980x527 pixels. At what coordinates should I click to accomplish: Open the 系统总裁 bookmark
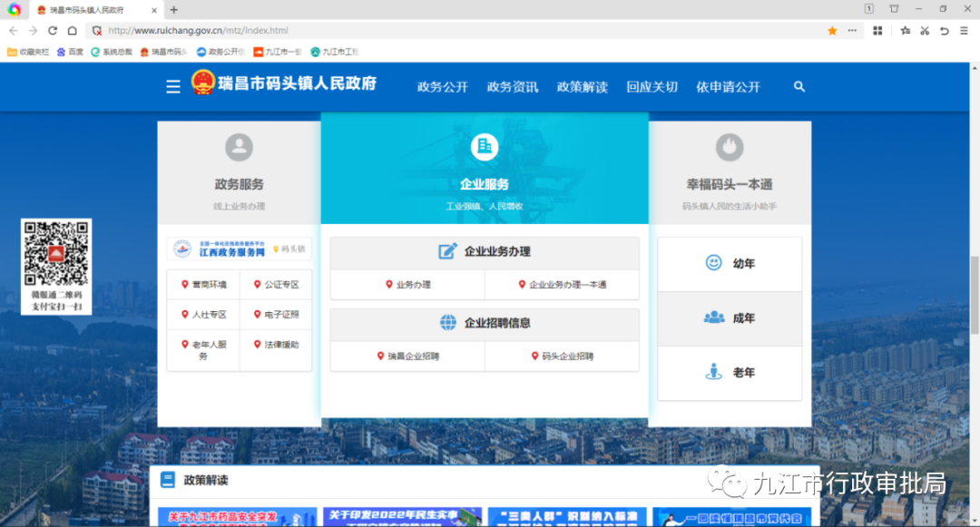112,52
